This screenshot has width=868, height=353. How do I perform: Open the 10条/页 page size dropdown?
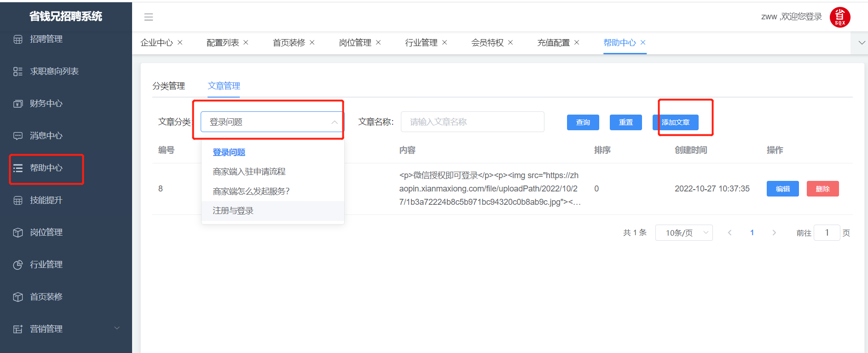pyautogui.click(x=683, y=233)
